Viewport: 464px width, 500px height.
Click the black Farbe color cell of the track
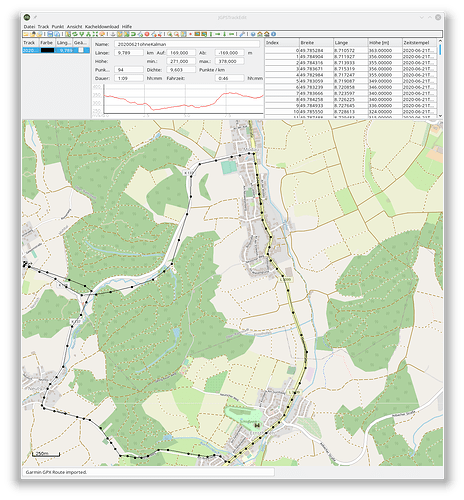point(47,50)
